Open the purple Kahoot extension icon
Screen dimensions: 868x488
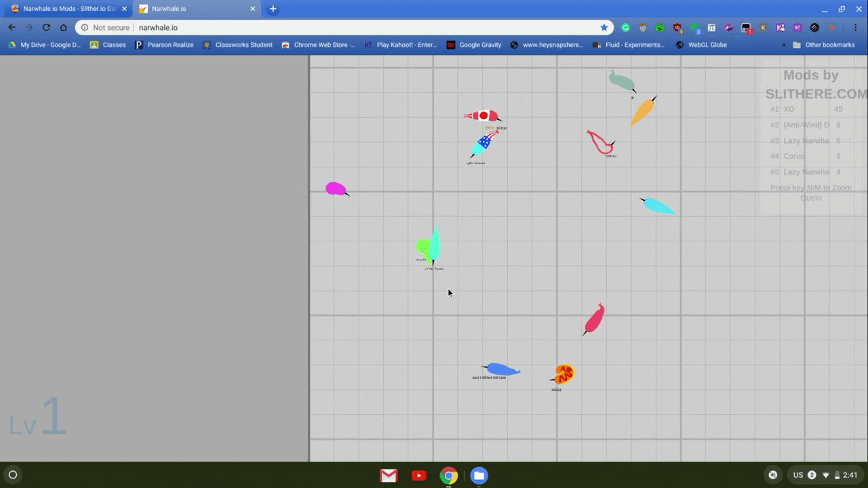tap(797, 28)
